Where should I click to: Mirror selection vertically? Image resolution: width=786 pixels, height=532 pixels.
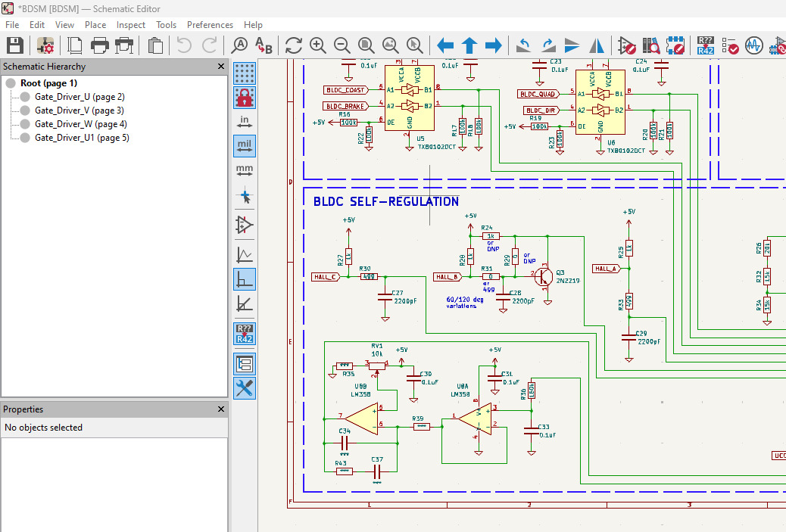(x=572, y=45)
